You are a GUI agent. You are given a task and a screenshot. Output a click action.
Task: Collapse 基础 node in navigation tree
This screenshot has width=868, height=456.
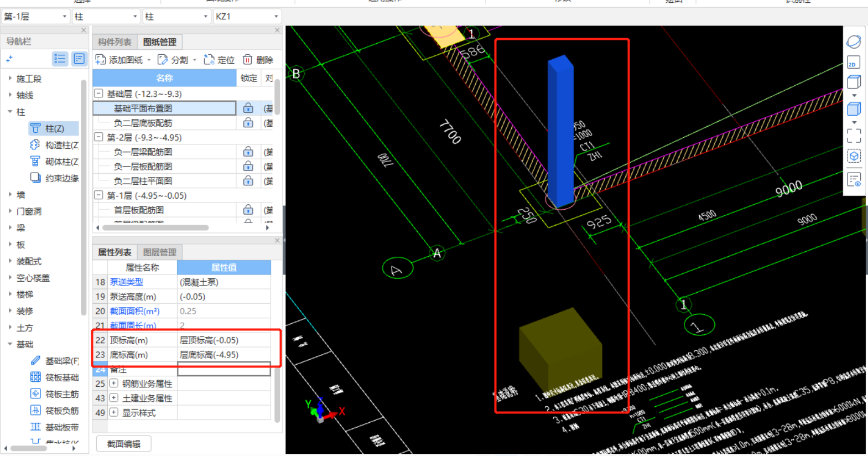pos(10,344)
